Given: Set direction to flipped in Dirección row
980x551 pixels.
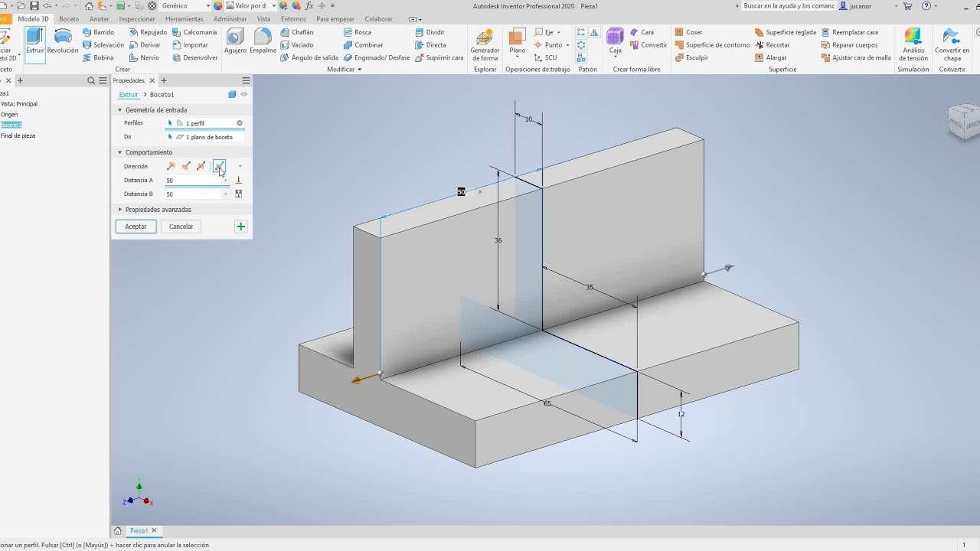Looking at the screenshot, I should point(186,166).
